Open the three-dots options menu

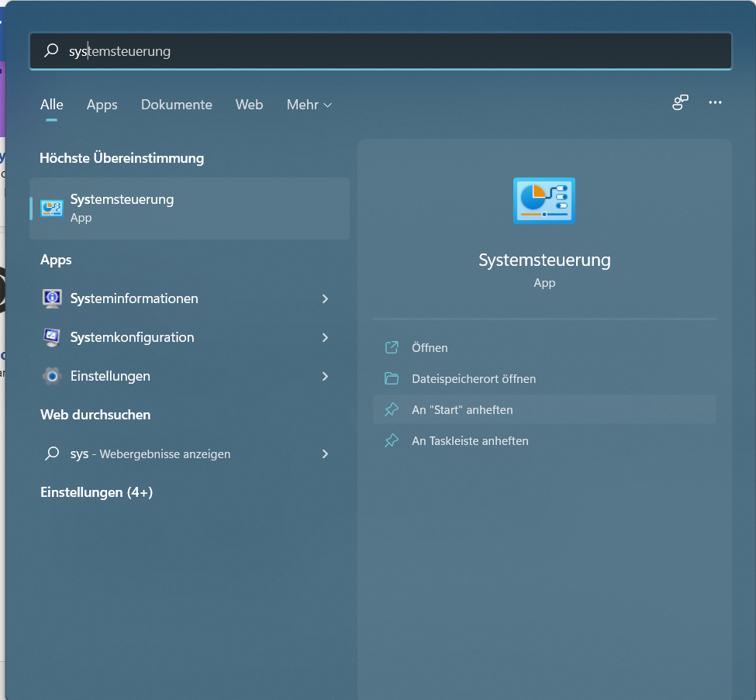715,102
